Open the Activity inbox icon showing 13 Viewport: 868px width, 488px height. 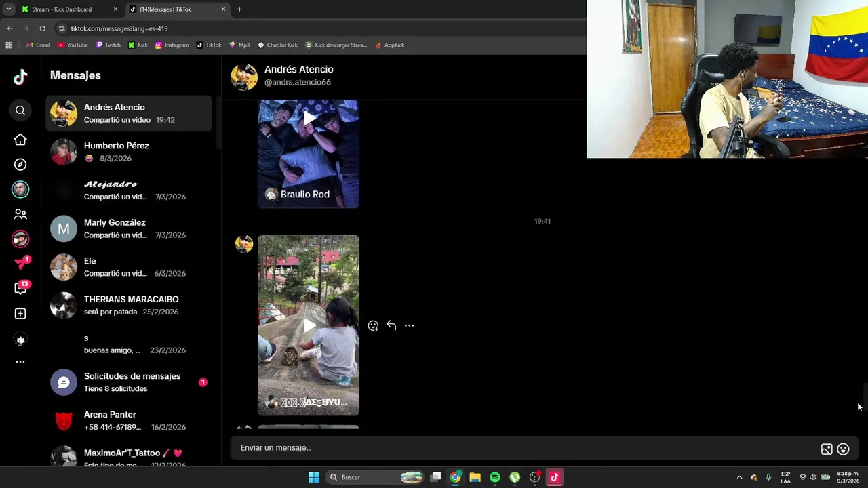[x=22, y=288]
